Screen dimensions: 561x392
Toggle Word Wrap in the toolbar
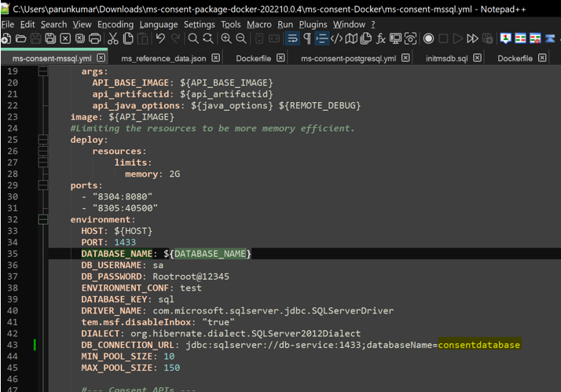[291, 38]
